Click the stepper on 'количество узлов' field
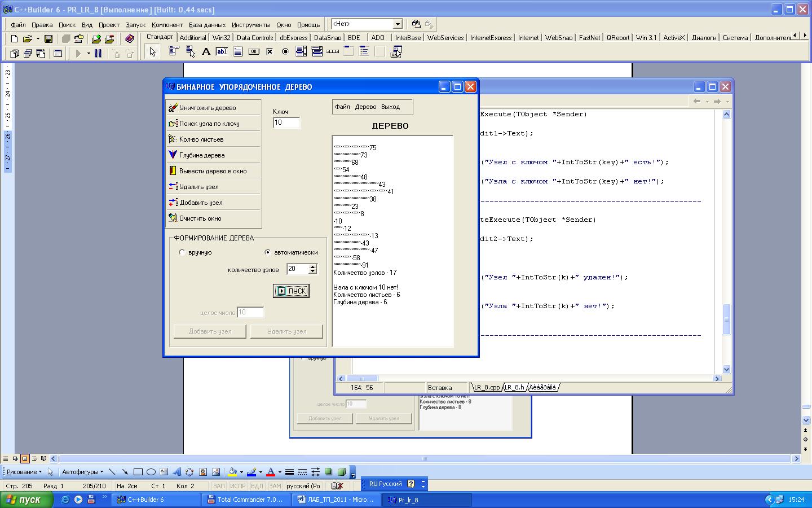Screen dimensions: 812x508 (312, 269)
